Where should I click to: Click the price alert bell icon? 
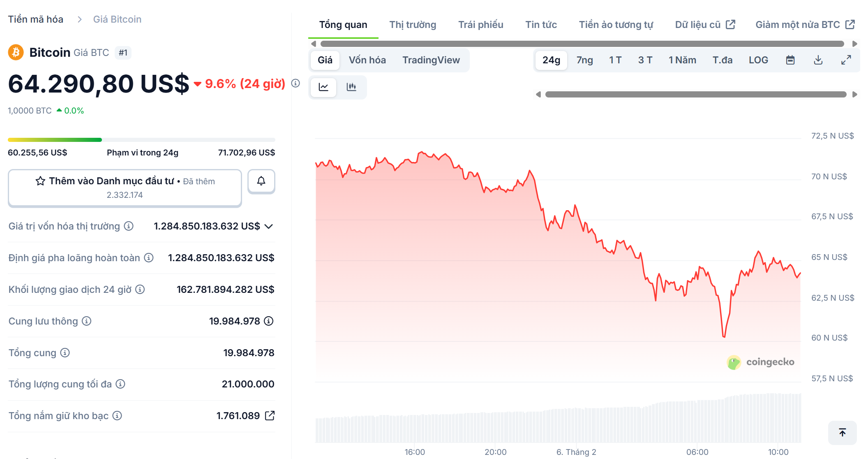coord(261,181)
